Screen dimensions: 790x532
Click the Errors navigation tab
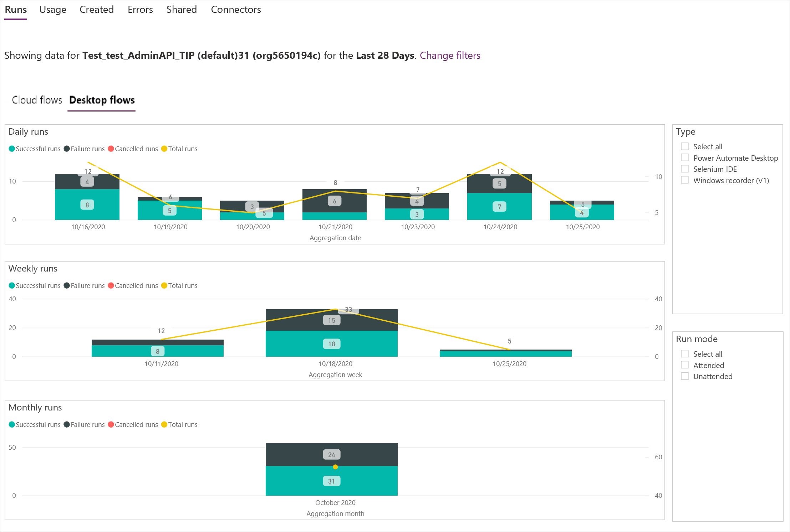pyautogui.click(x=139, y=10)
